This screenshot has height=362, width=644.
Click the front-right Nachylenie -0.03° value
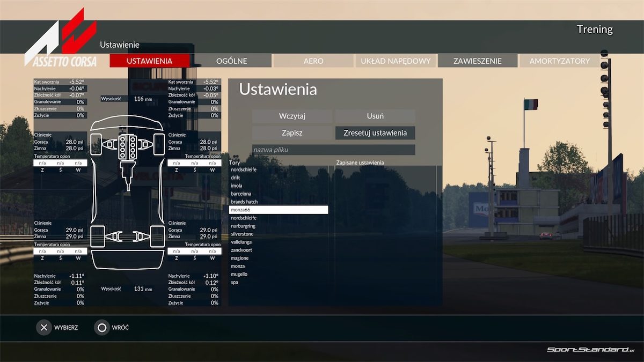(210, 88)
